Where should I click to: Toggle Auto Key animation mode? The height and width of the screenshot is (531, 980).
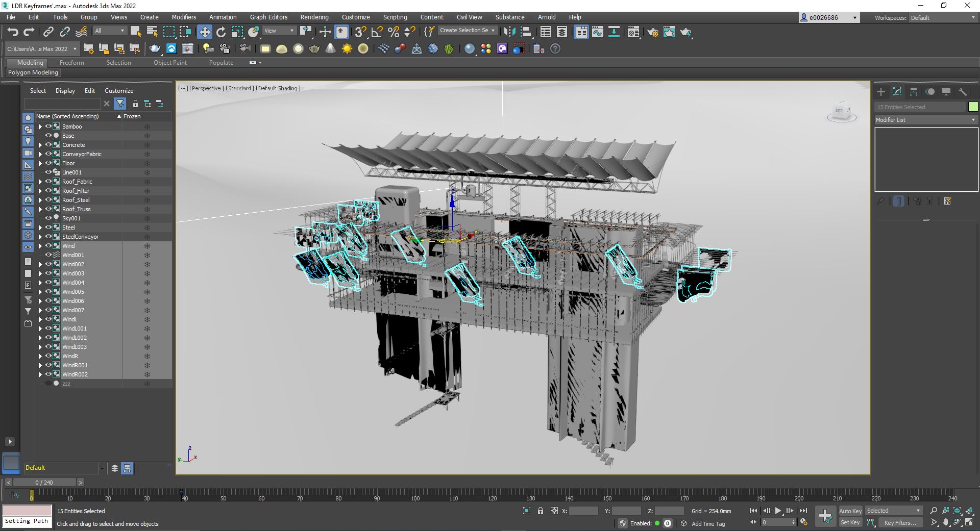click(x=850, y=511)
